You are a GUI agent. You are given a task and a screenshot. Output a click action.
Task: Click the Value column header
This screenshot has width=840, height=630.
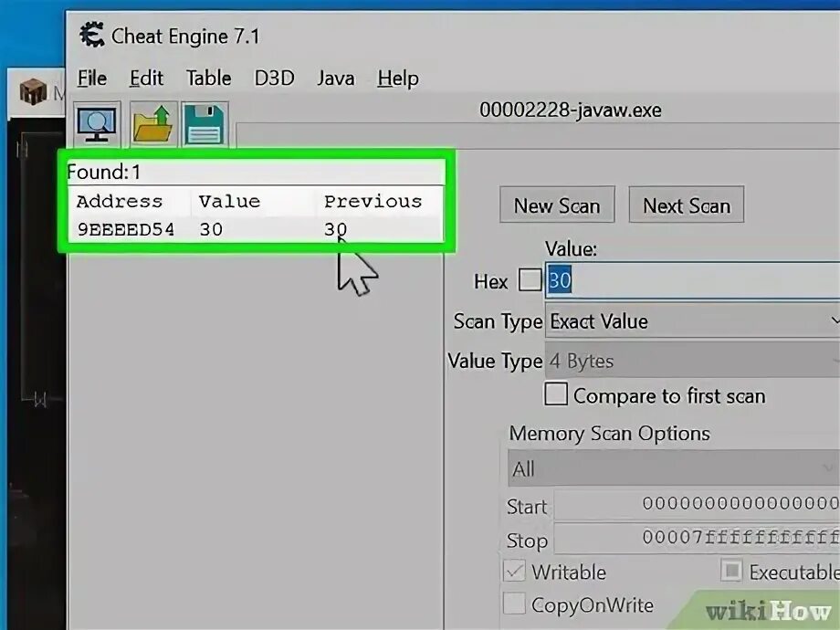coord(229,202)
